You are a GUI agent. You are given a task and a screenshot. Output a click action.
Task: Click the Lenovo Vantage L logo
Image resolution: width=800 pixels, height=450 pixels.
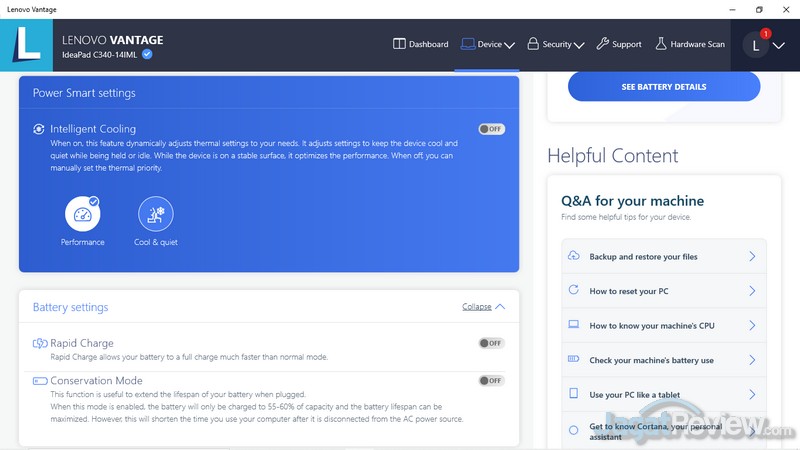(27, 45)
